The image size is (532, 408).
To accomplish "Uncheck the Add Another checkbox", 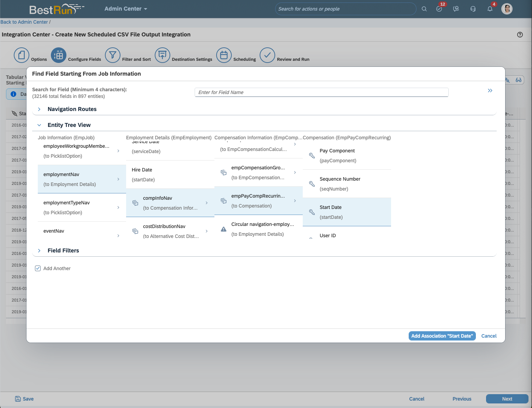I will 38,268.
